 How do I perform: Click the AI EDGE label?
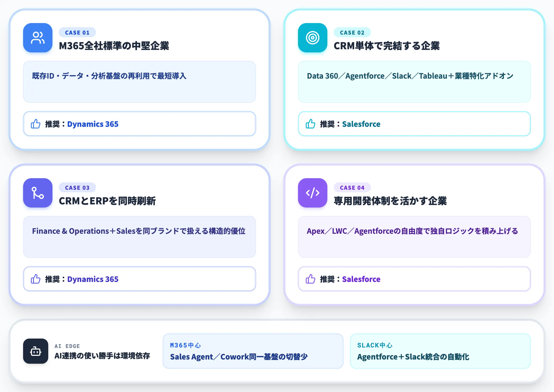coord(67,346)
